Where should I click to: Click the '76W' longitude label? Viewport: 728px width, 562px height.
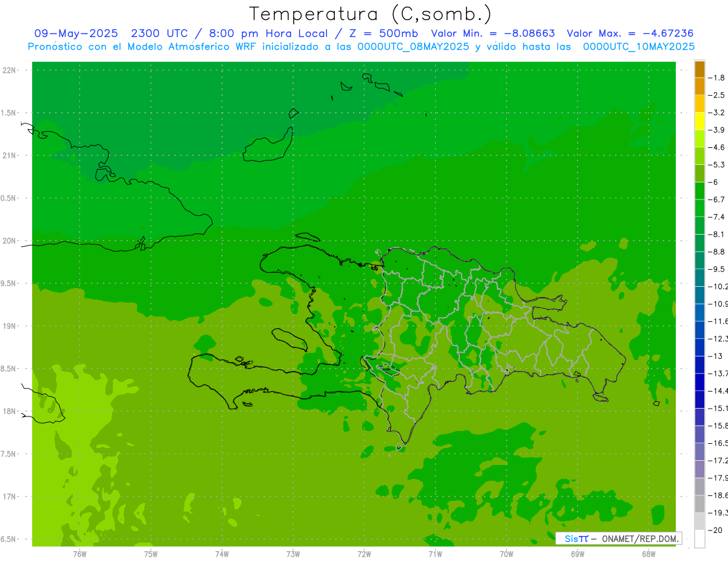[x=79, y=554]
